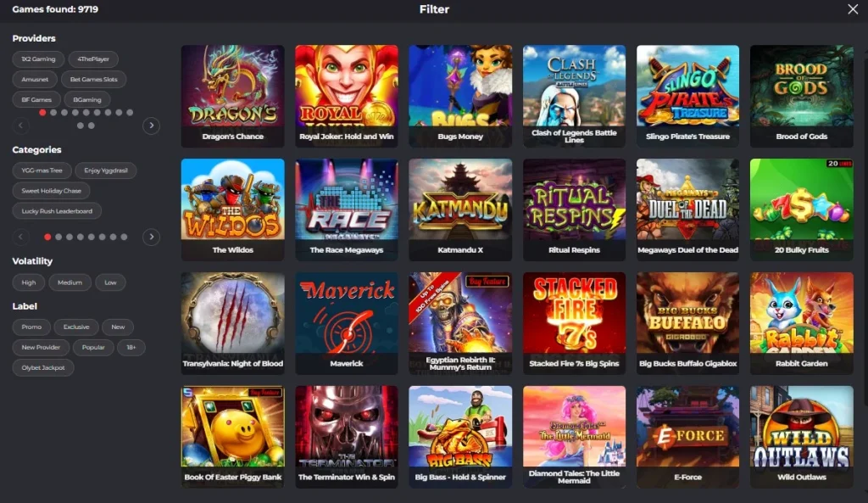Show next providers page with right arrow
The width and height of the screenshot is (868, 503).
[151, 126]
